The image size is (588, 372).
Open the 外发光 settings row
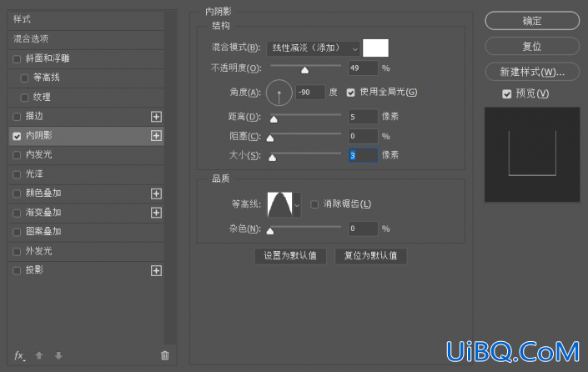pos(86,251)
